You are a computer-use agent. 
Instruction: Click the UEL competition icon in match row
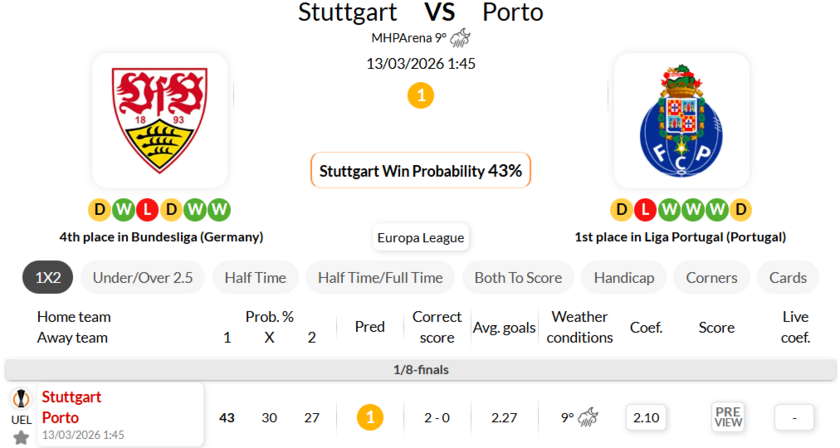coord(21,399)
